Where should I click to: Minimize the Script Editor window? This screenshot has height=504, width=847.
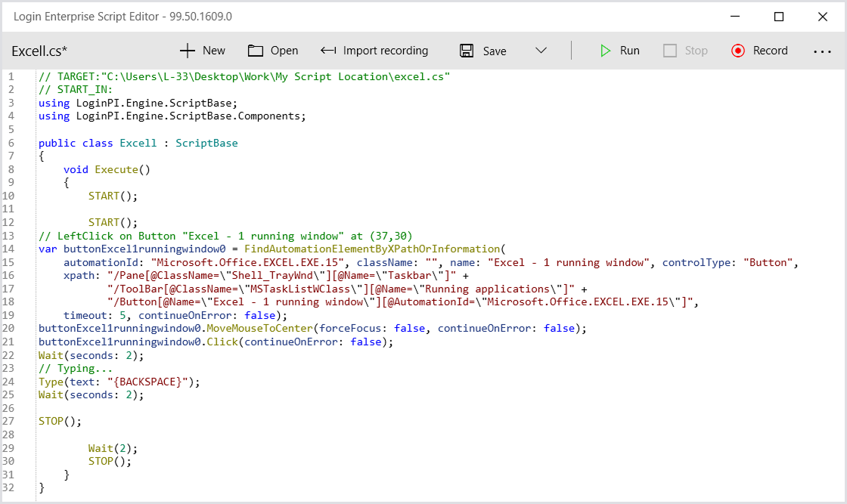click(734, 17)
